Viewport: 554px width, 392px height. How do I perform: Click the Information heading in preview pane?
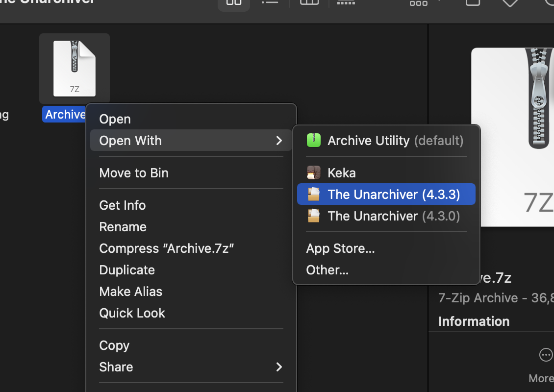coord(474,321)
